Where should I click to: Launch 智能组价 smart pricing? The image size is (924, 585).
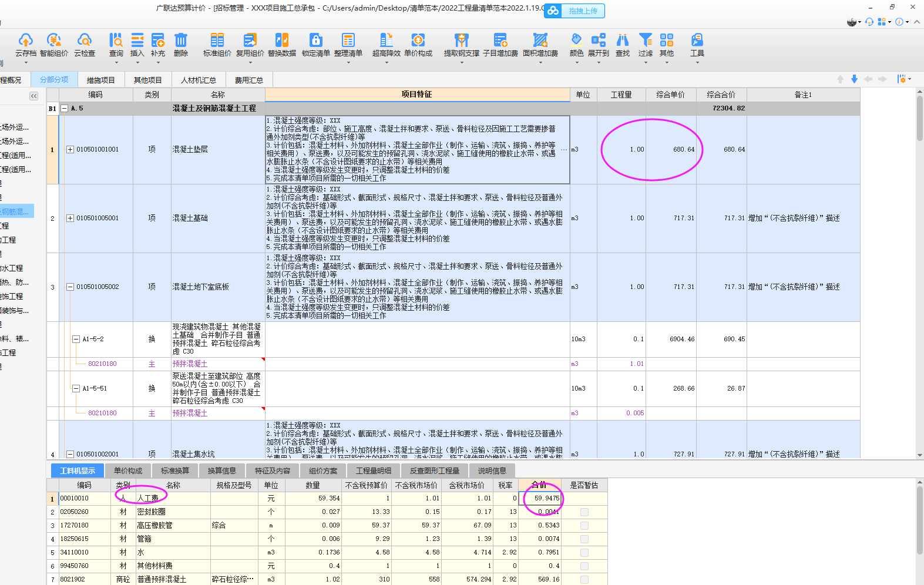(54, 45)
